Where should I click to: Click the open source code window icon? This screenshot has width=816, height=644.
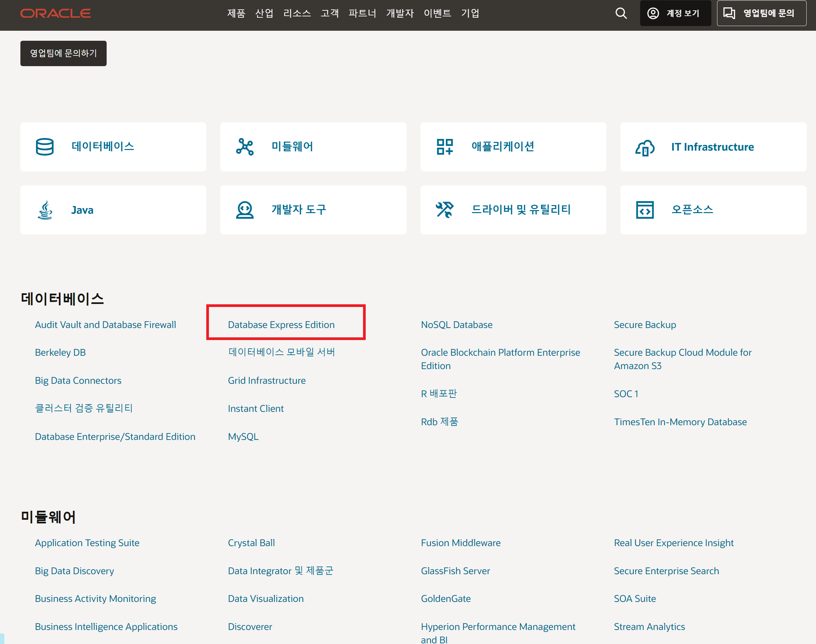pyautogui.click(x=645, y=210)
